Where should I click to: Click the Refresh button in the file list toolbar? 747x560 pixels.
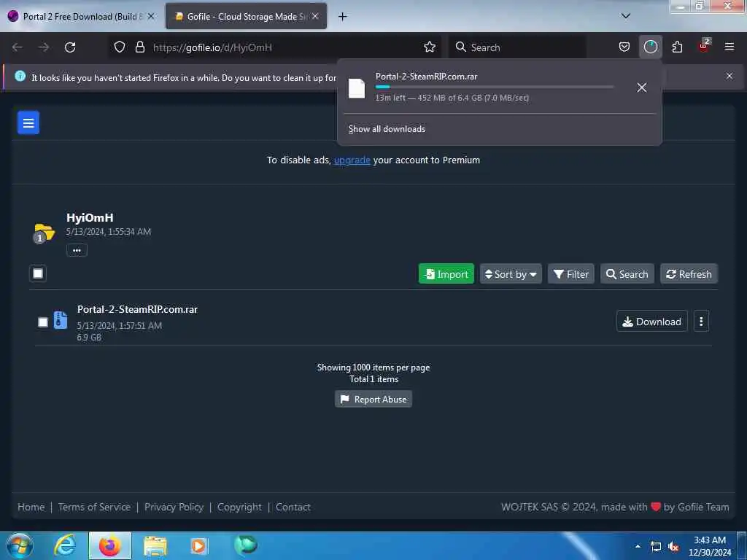(689, 274)
